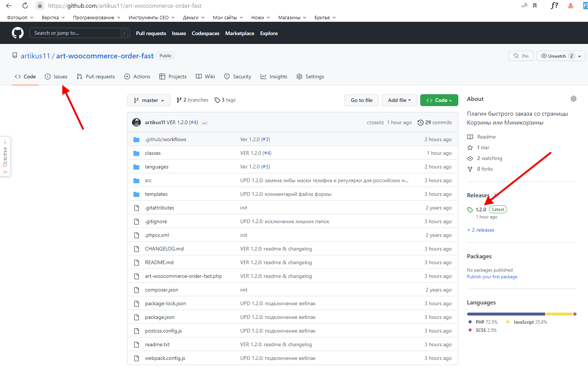588x368 pixels.
Task: Open the 2 branches link
Action: pos(193,100)
